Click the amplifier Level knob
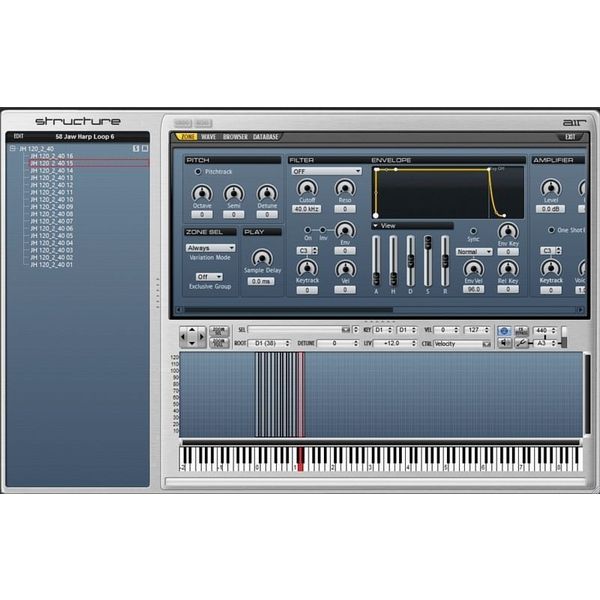This screenshot has width=600, height=600. click(x=551, y=189)
